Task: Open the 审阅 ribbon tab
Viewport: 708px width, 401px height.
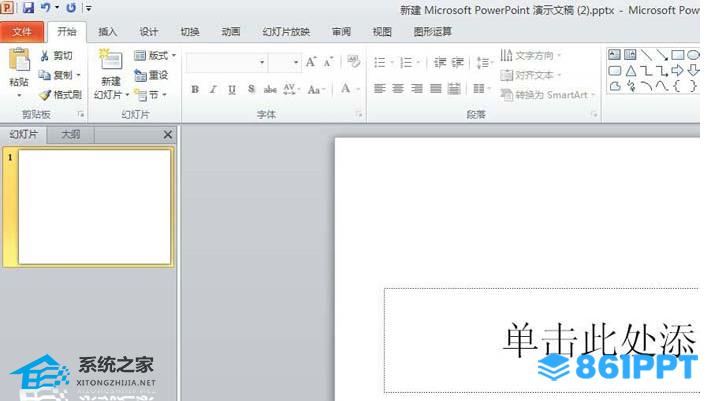Action: click(341, 32)
